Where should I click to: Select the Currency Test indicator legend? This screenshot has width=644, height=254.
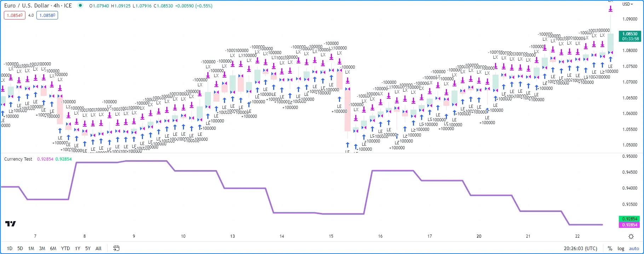click(18, 159)
